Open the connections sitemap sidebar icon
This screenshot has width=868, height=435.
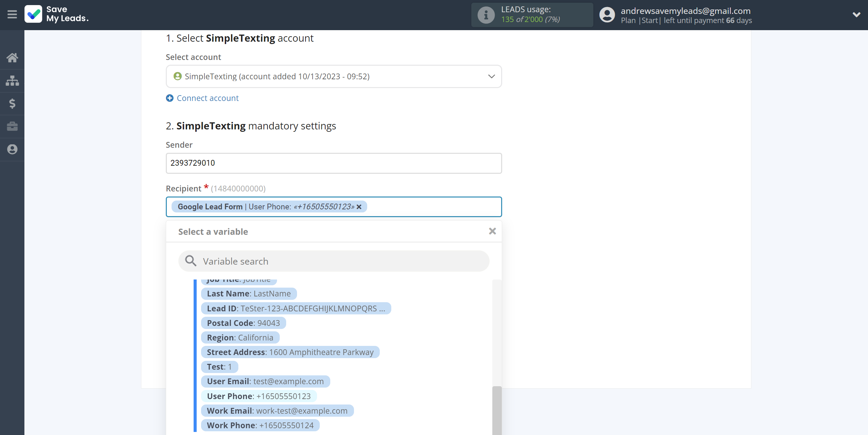point(12,81)
